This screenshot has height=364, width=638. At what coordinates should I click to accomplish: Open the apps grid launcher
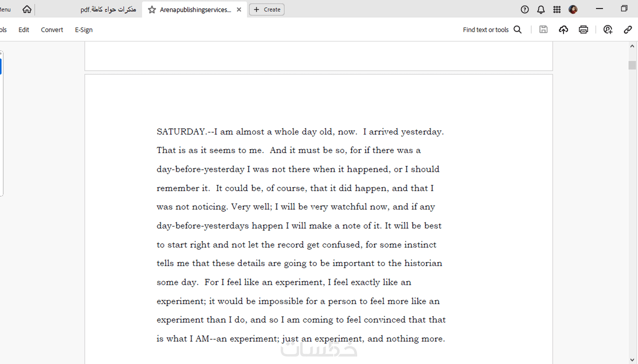tap(557, 10)
